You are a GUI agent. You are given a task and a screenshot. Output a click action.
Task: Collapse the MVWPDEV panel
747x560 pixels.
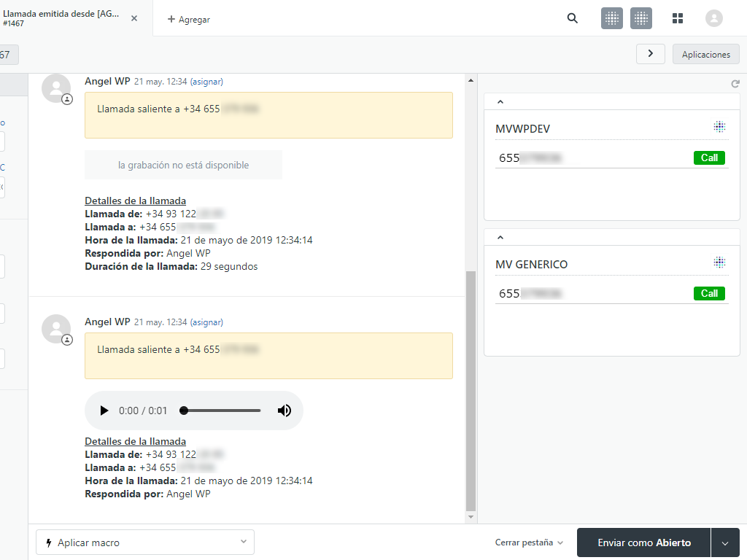(500, 101)
